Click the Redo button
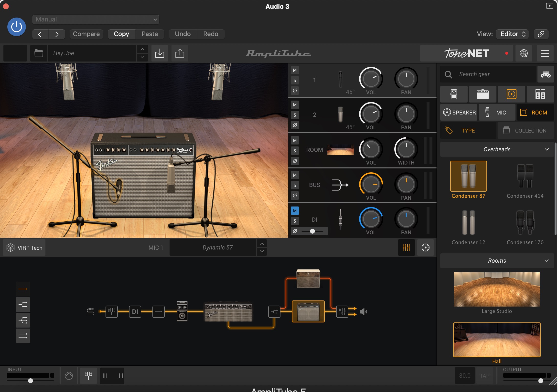This screenshot has height=392, width=558. click(211, 34)
